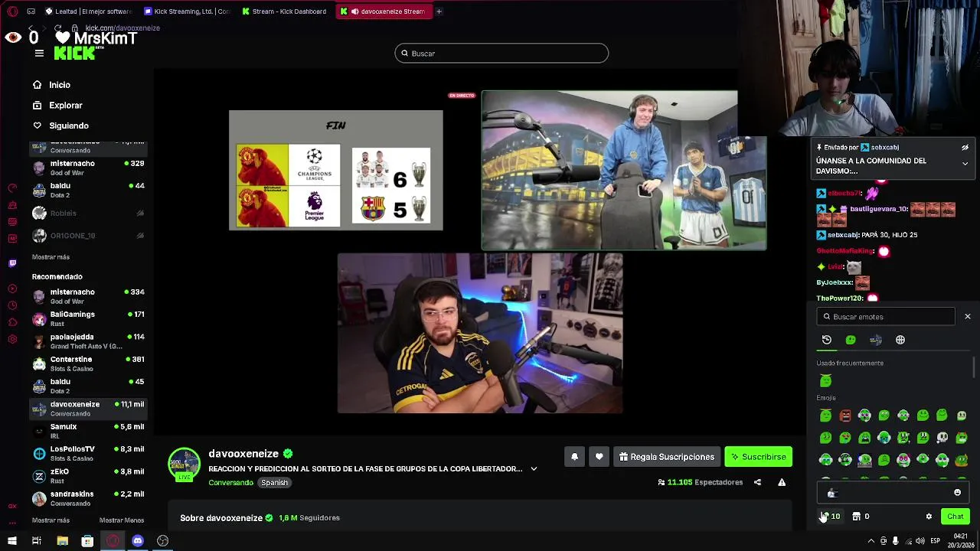The height and width of the screenshot is (551, 980).
Task: Open Windows Start menu
Action: coord(12,541)
